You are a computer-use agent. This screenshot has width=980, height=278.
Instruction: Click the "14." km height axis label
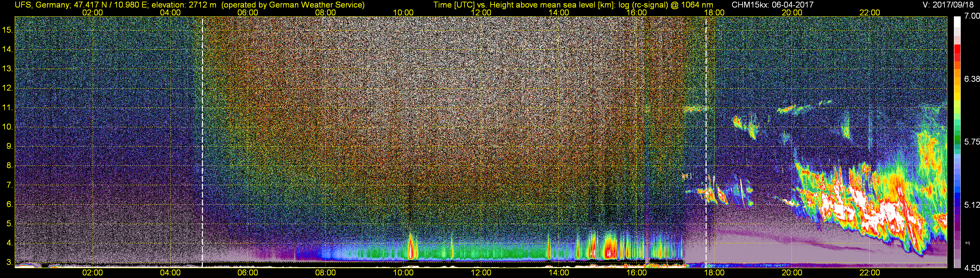(x=7, y=49)
